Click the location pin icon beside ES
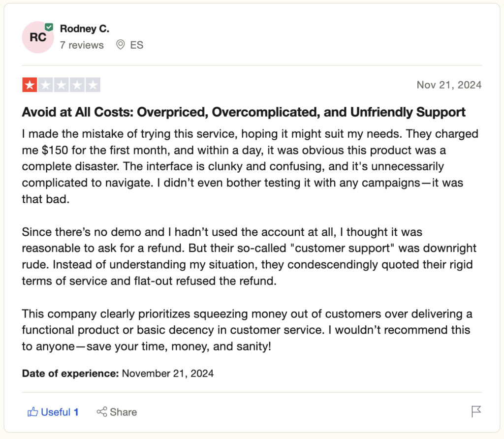 click(x=120, y=45)
